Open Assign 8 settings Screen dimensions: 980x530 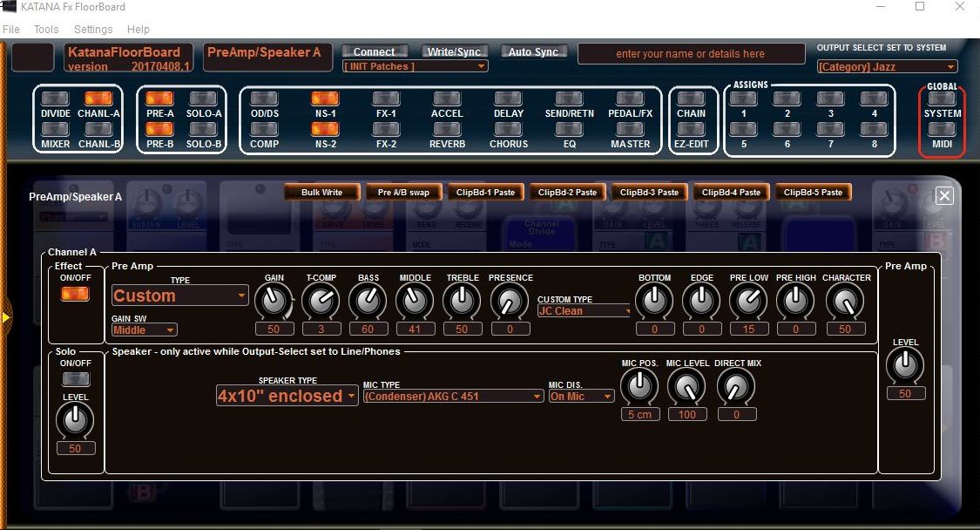pyautogui.click(x=874, y=129)
